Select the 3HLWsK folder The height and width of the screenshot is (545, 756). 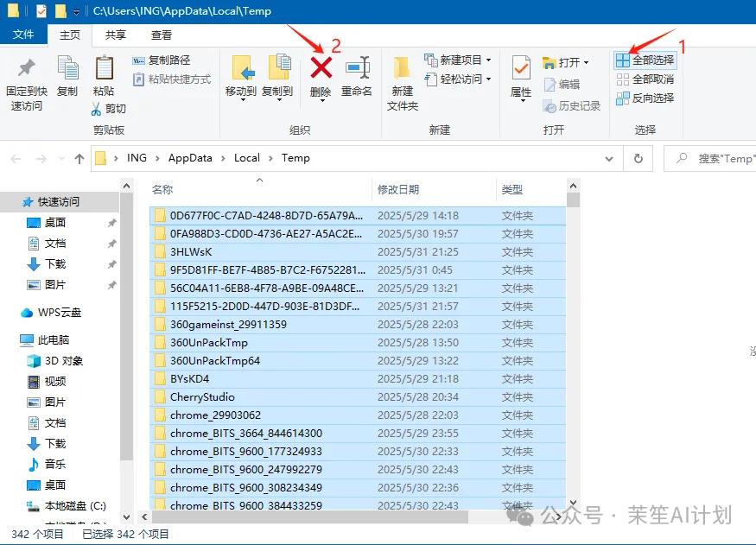pos(358,252)
